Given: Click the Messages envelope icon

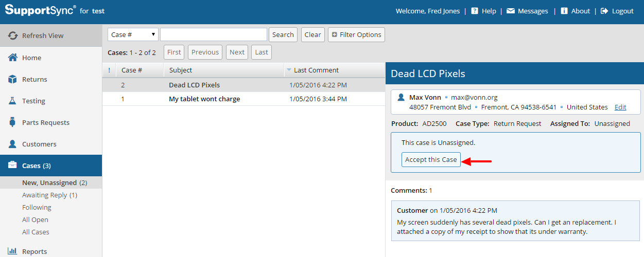Looking at the screenshot, I should tap(511, 11).
